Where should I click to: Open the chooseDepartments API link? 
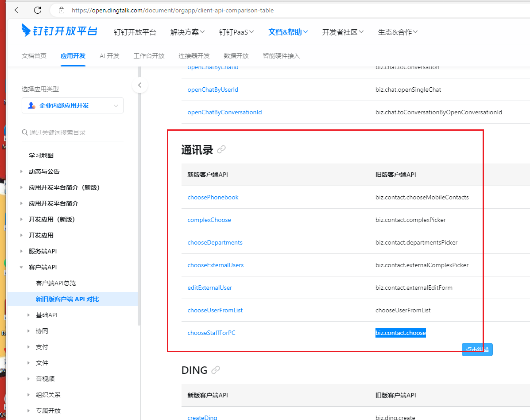215,242
